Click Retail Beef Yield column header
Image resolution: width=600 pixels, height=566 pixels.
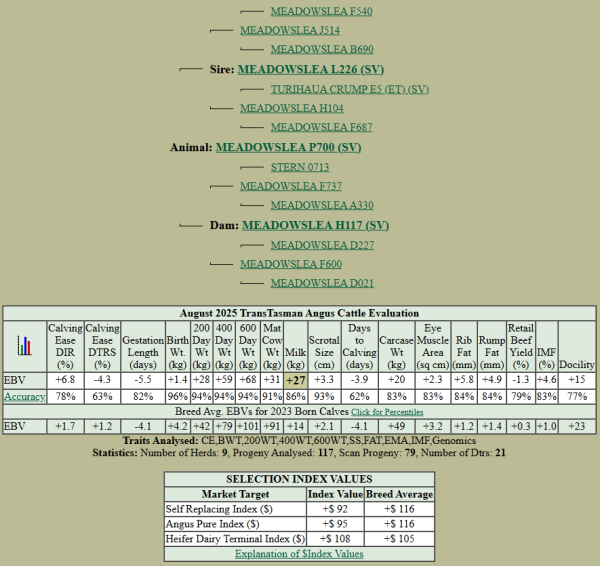pos(521,346)
